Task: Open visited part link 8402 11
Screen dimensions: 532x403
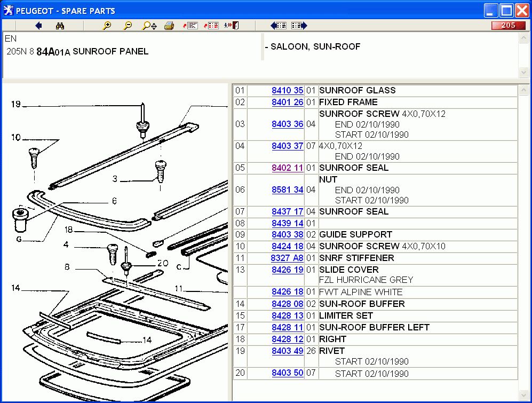Action: point(288,168)
